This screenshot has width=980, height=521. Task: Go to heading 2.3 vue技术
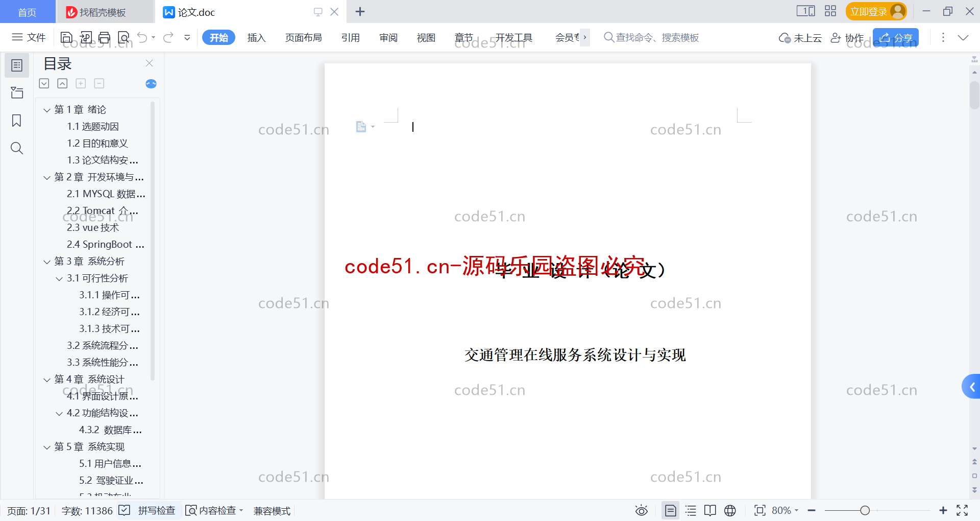(93, 227)
